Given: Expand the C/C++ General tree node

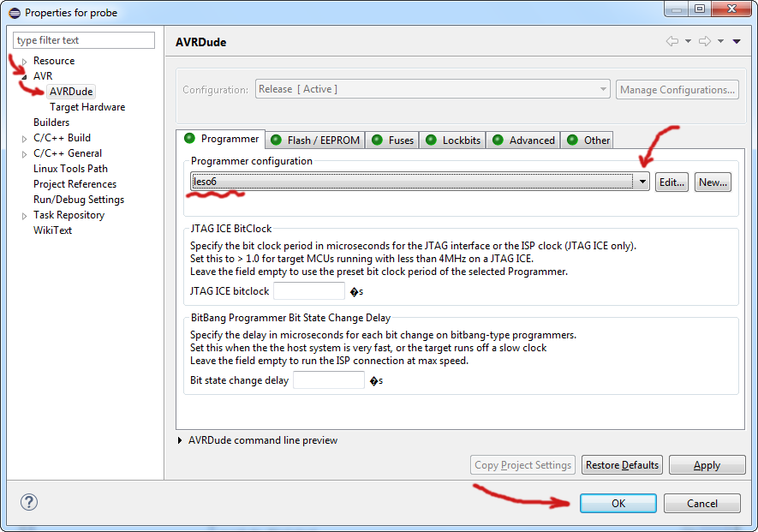Looking at the screenshot, I should coord(24,154).
